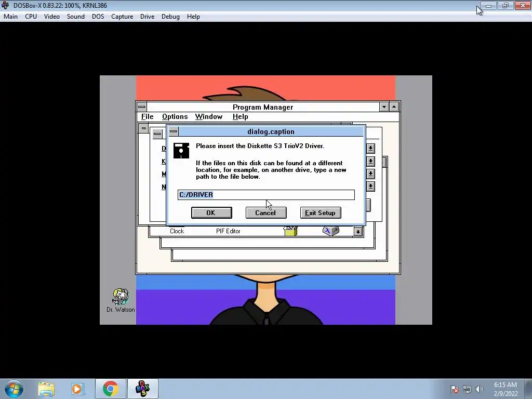The width and height of the screenshot is (532, 399).
Task: Click the third dropdown arrow behind the dialog
Action: 370,174
